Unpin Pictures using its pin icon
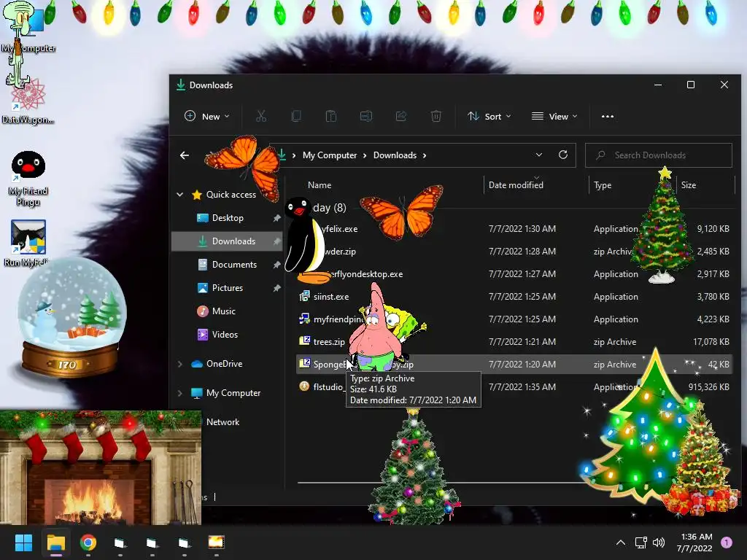 (276, 288)
